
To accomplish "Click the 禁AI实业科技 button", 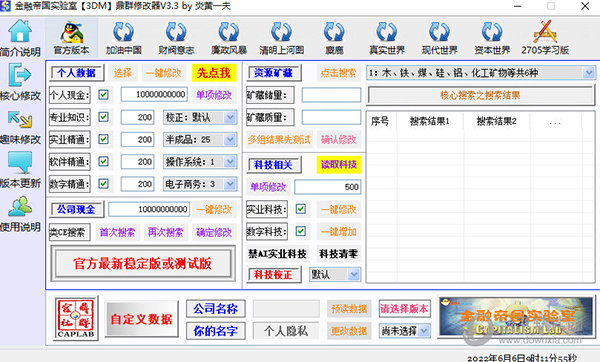I will [x=277, y=253].
